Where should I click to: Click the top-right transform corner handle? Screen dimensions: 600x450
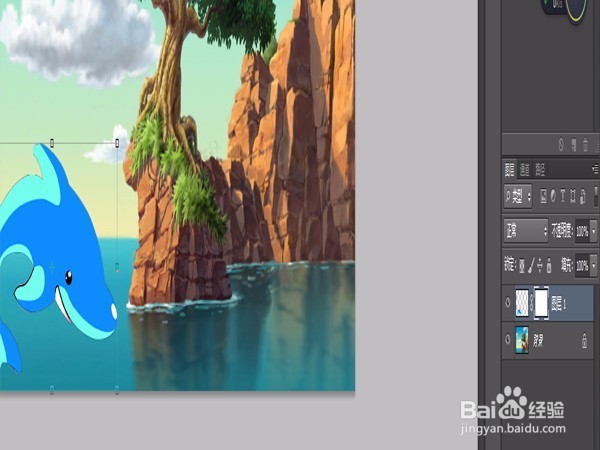[117, 143]
